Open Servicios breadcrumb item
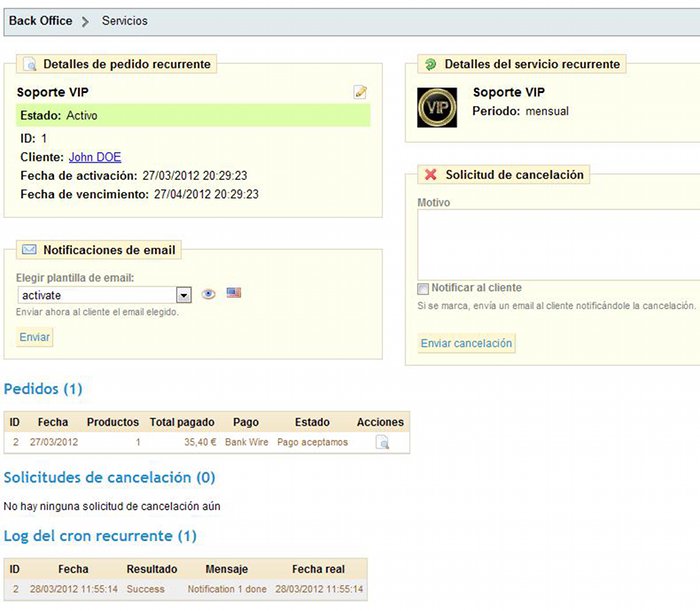 coord(125,21)
